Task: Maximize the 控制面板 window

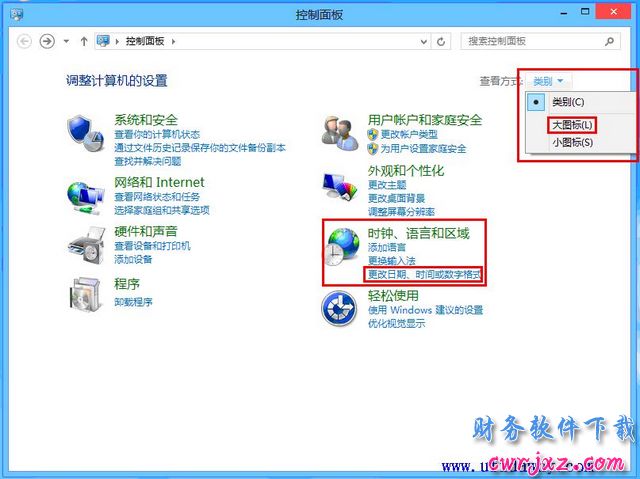Action: point(585,12)
